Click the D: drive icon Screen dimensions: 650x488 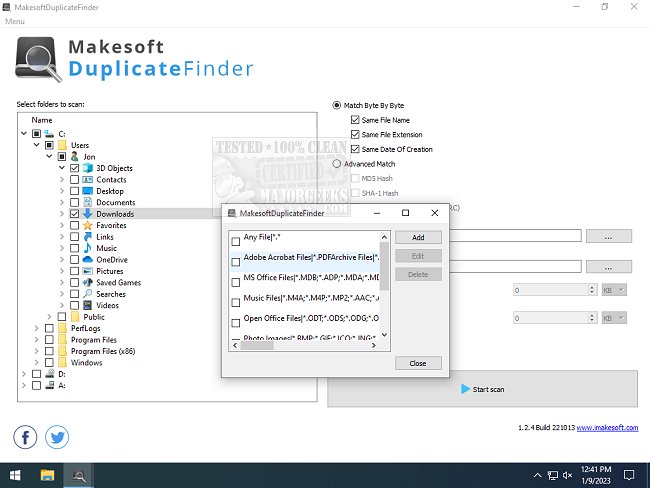(x=49, y=374)
